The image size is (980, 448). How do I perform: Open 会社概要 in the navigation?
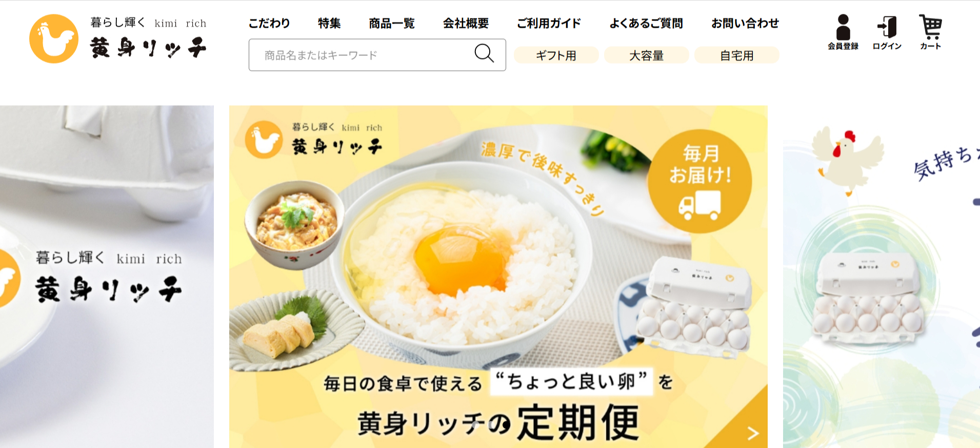(x=466, y=23)
